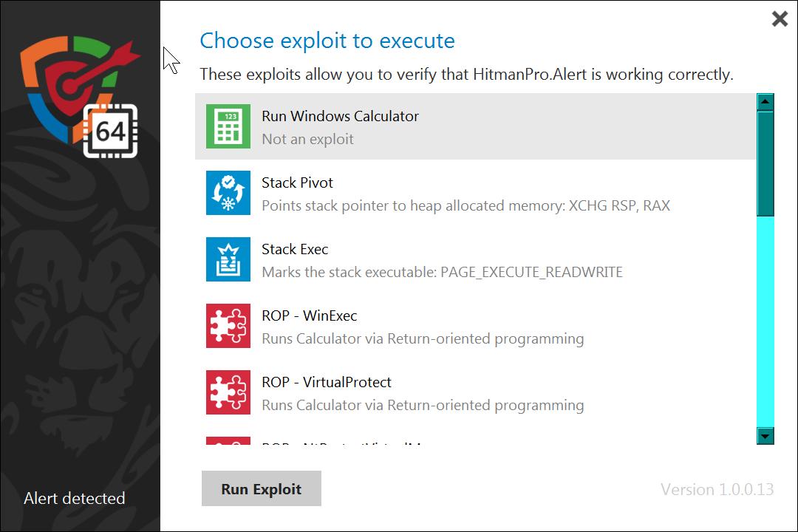798x532 pixels.
Task: Click 'Not an exploit' description text
Action: pyautogui.click(x=307, y=139)
